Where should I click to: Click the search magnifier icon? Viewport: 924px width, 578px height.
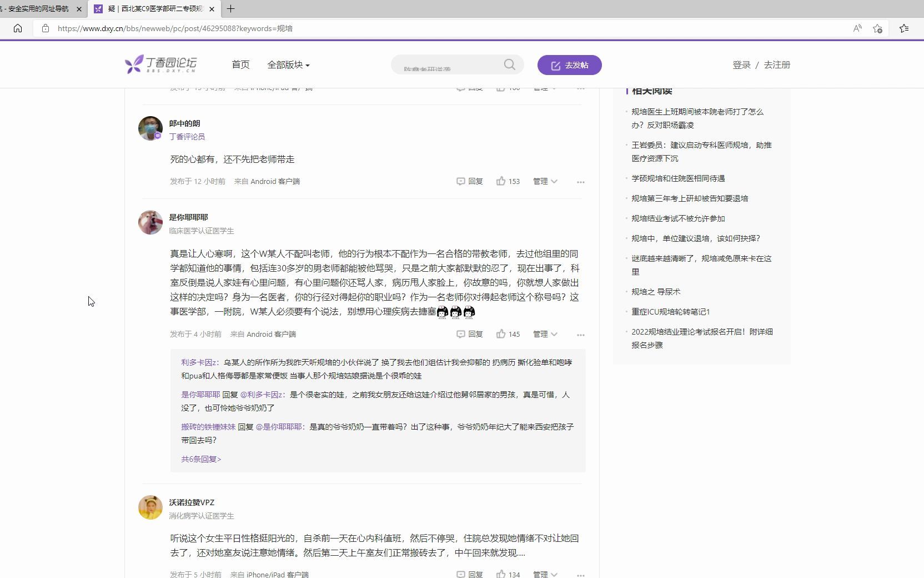pos(509,64)
